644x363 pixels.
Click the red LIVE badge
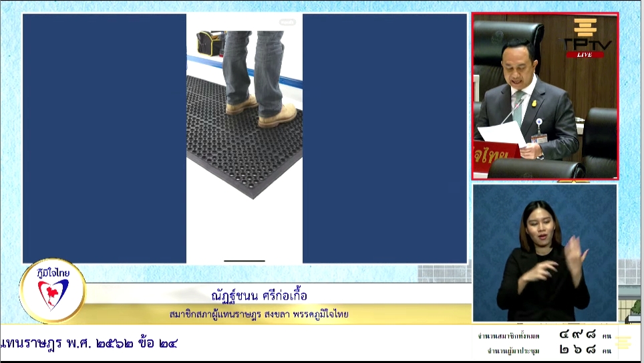click(x=585, y=55)
